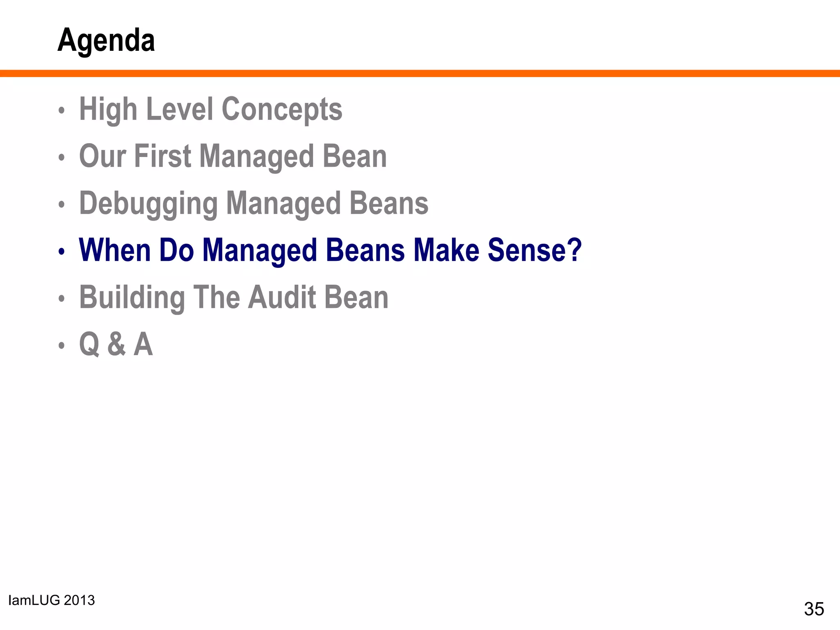Click the bullet before Q & A

pyautogui.click(x=61, y=346)
